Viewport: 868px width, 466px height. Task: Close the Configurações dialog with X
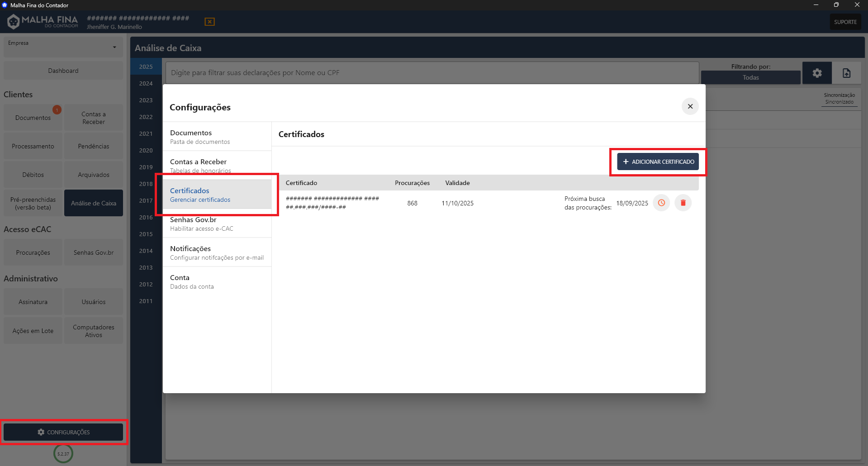690,106
